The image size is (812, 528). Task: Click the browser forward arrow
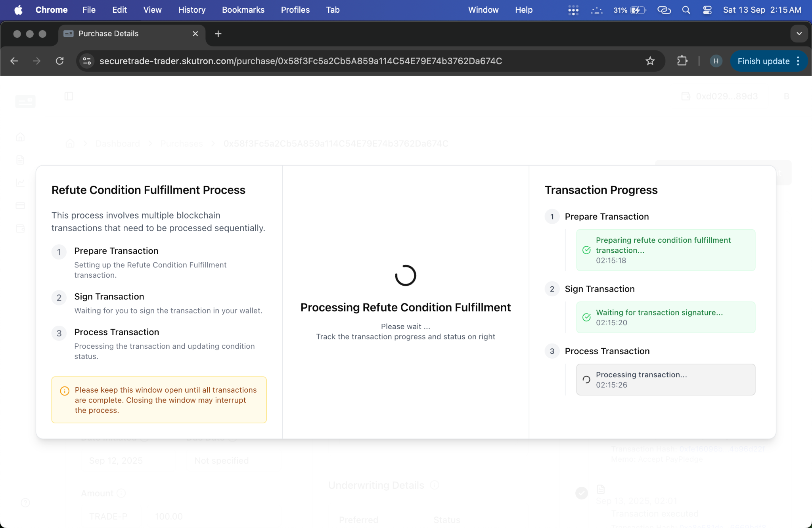[x=36, y=61]
